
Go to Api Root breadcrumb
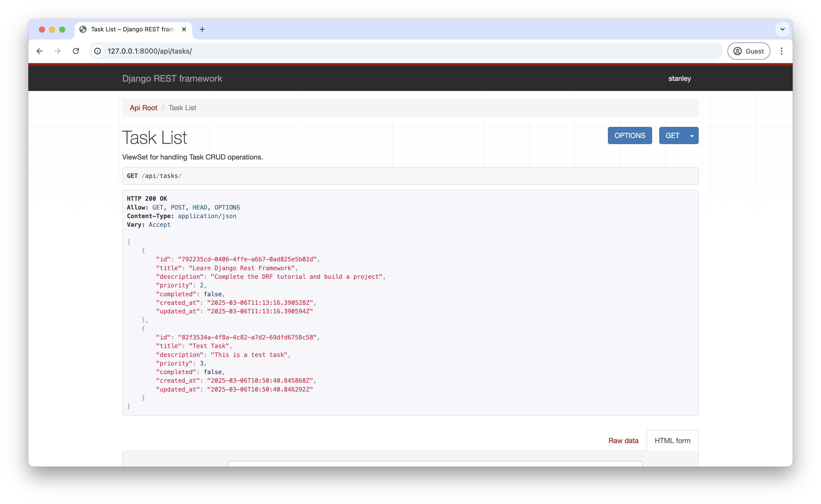click(143, 108)
